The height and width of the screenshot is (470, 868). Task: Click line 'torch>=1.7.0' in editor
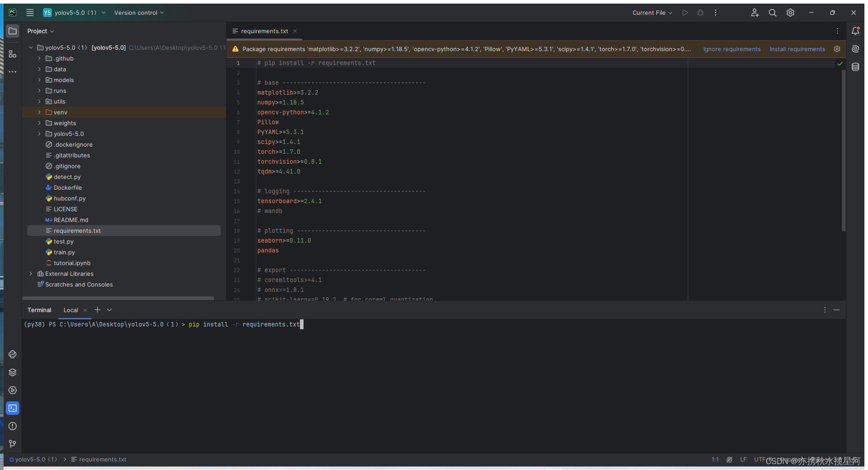point(279,152)
